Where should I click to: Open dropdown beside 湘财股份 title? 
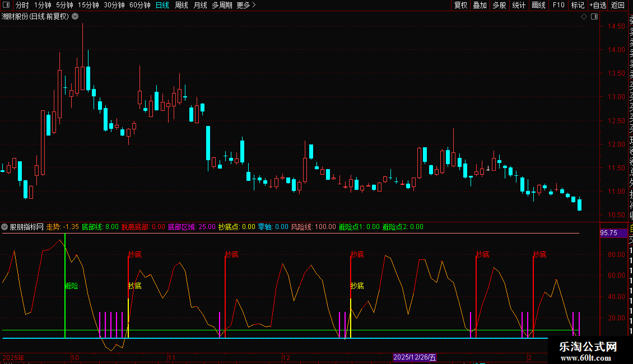click(75, 17)
